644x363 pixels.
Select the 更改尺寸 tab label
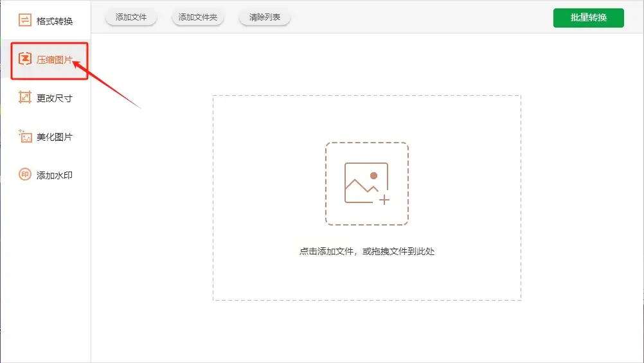click(x=55, y=98)
